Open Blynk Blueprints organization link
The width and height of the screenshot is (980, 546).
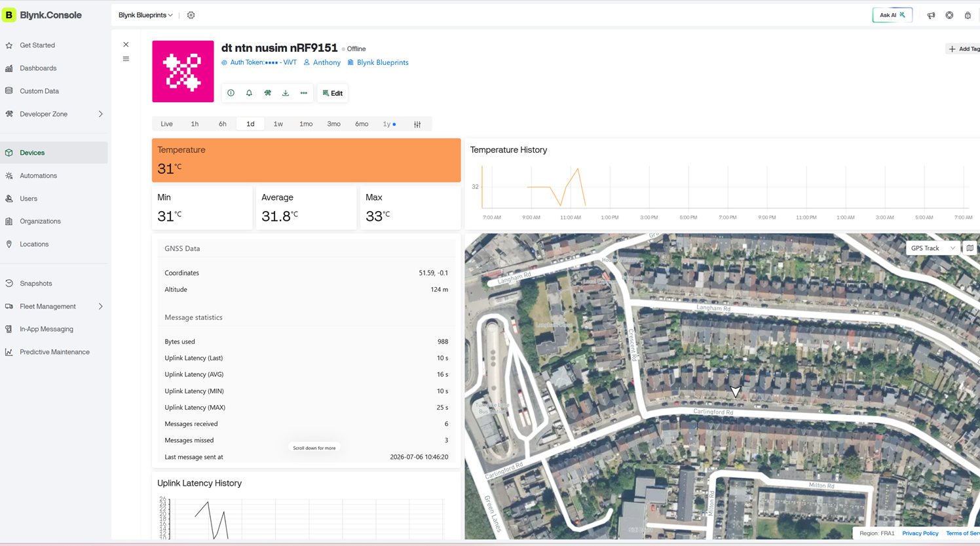(378, 62)
